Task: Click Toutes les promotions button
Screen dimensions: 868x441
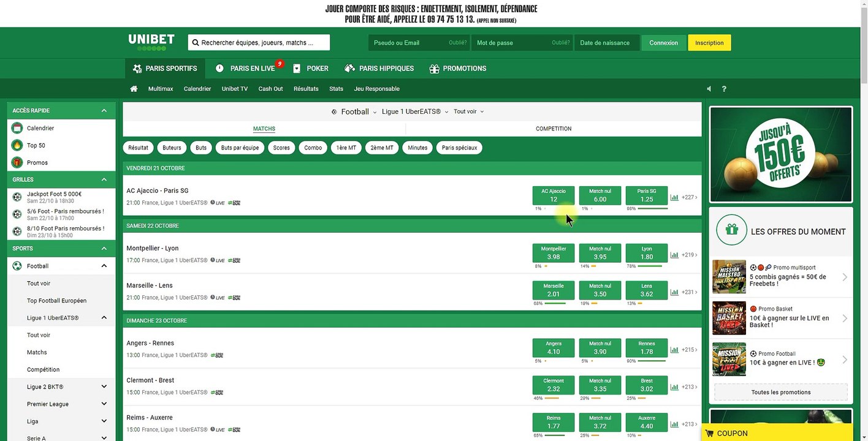Action: pos(781,392)
